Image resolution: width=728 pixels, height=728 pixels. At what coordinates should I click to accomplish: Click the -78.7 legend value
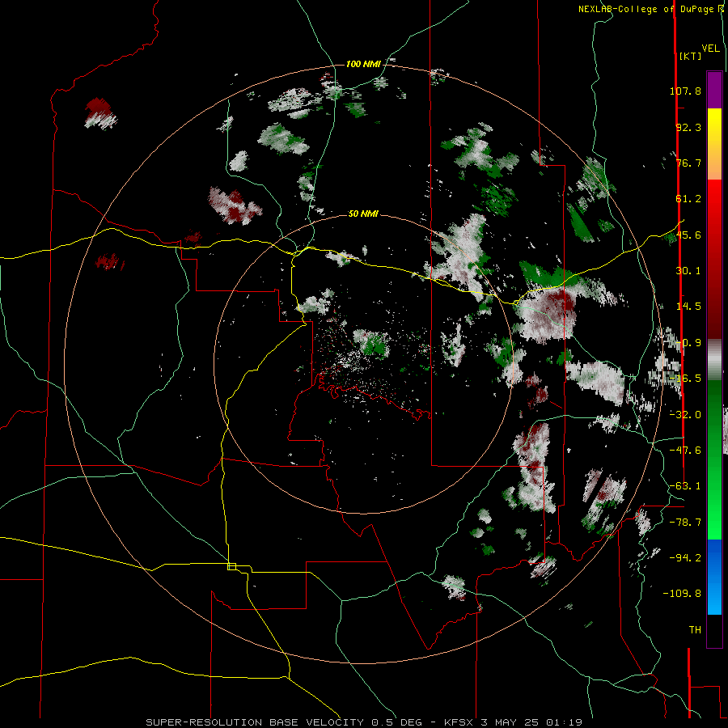point(685,523)
